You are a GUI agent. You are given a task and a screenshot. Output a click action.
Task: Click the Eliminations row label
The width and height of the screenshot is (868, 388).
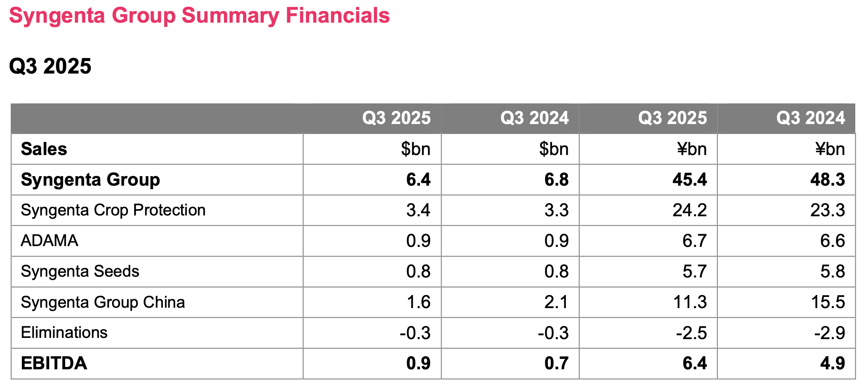point(64,333)
